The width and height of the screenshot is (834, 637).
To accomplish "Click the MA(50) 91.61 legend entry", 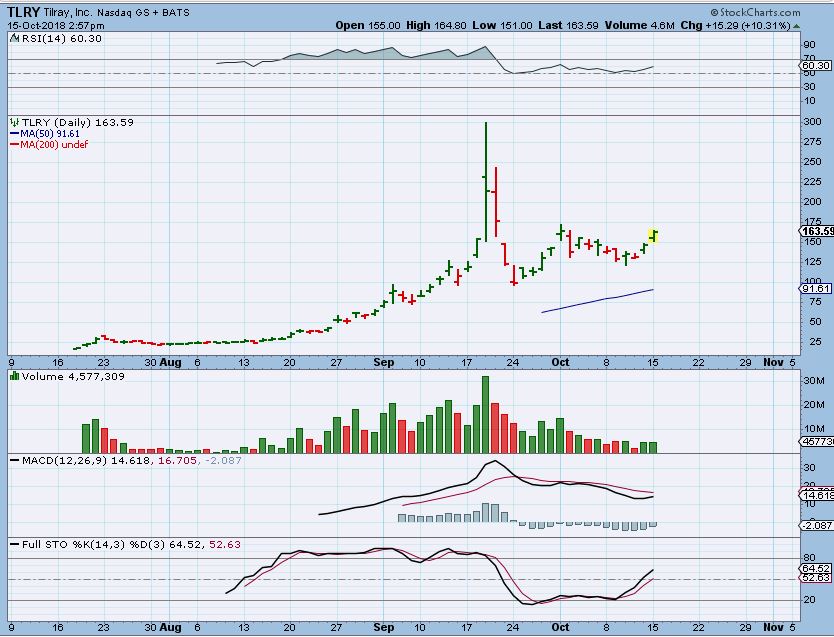I will pos(45,133).
